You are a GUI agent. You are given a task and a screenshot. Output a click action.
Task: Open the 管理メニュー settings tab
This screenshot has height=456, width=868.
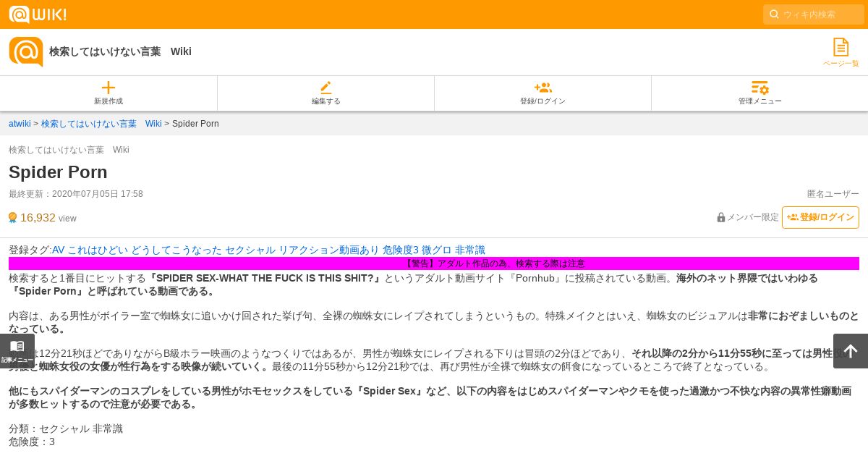759,93
